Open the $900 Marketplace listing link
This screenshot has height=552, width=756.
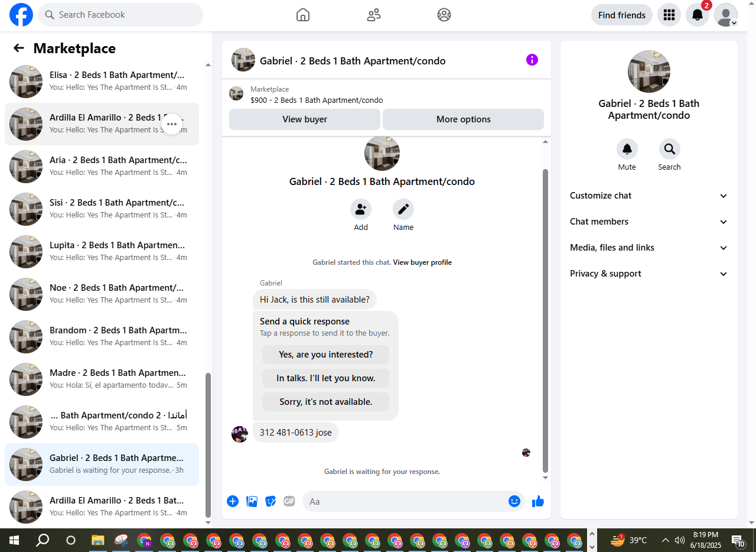pyautogui.click(x=317, y=100)
